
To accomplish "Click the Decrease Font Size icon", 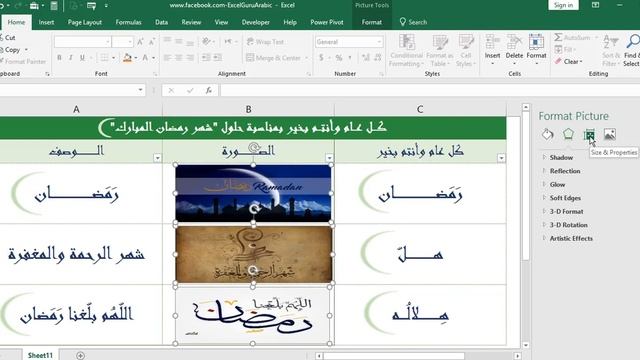I will click(x=152, y=42).
